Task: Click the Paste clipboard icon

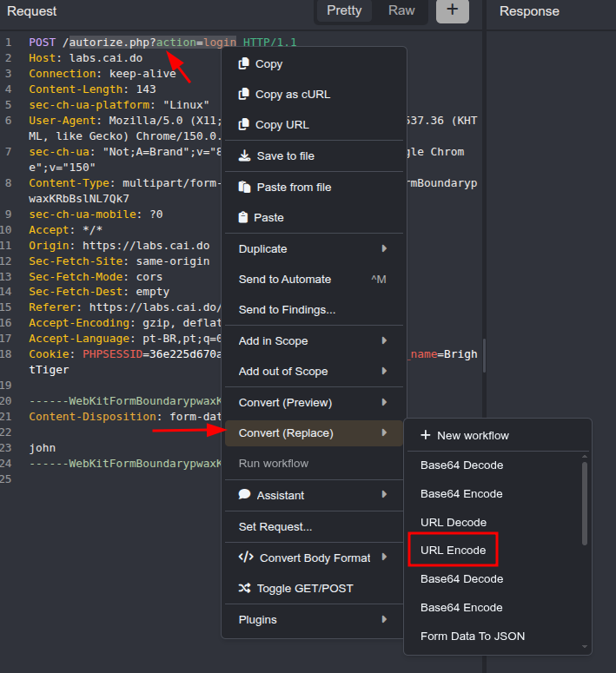Action: (x=243, y=217)
